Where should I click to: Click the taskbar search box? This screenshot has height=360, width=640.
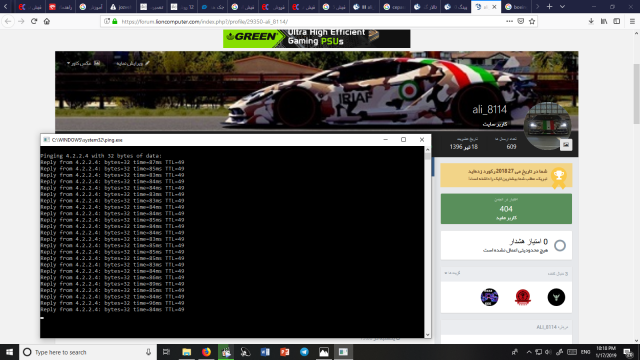(88, 352)
